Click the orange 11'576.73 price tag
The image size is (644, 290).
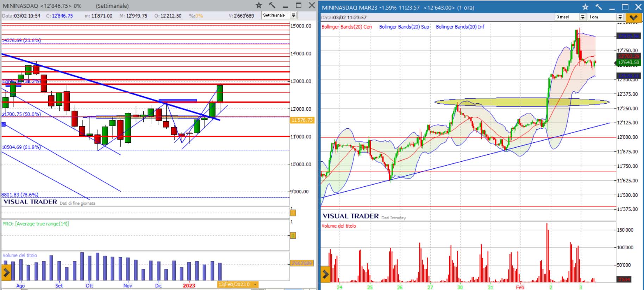click(302, 120)
